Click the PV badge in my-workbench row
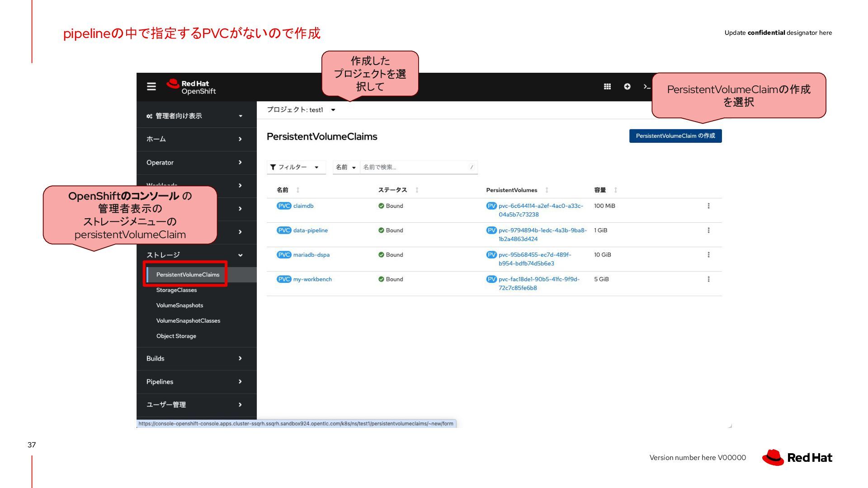Image resolution: width=868 pixels, height=488 pixels. [491, 279]
